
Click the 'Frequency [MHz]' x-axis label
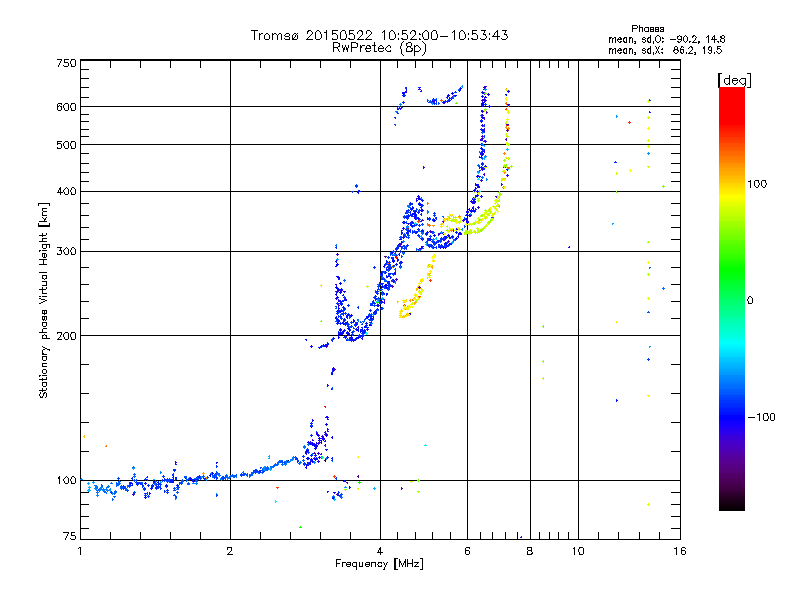point(379,564)
